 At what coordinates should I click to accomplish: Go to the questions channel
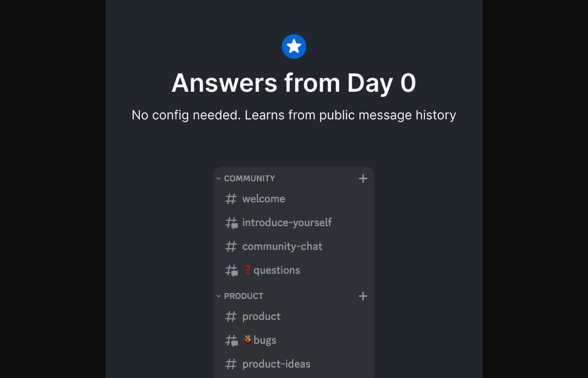tap(277, 270)
